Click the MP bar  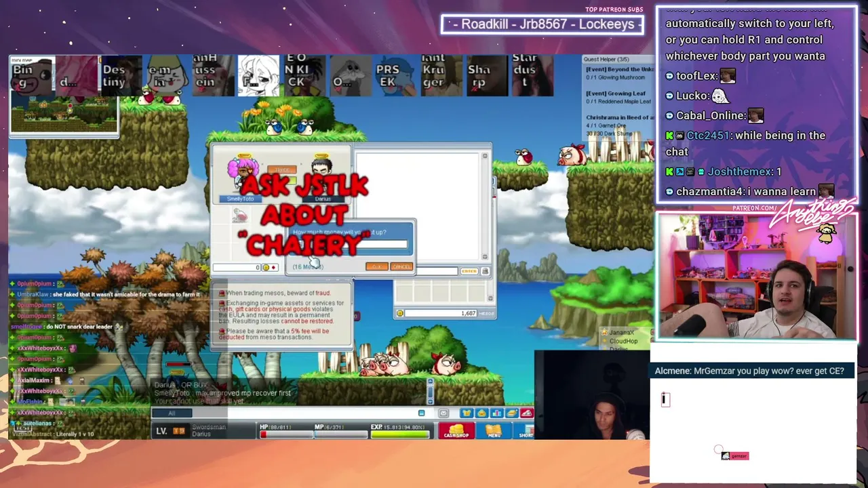[x=340, y=434]
